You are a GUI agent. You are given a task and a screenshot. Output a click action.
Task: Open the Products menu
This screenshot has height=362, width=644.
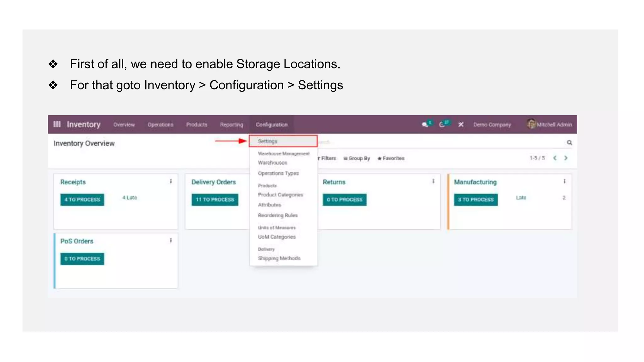click(197, 125)
